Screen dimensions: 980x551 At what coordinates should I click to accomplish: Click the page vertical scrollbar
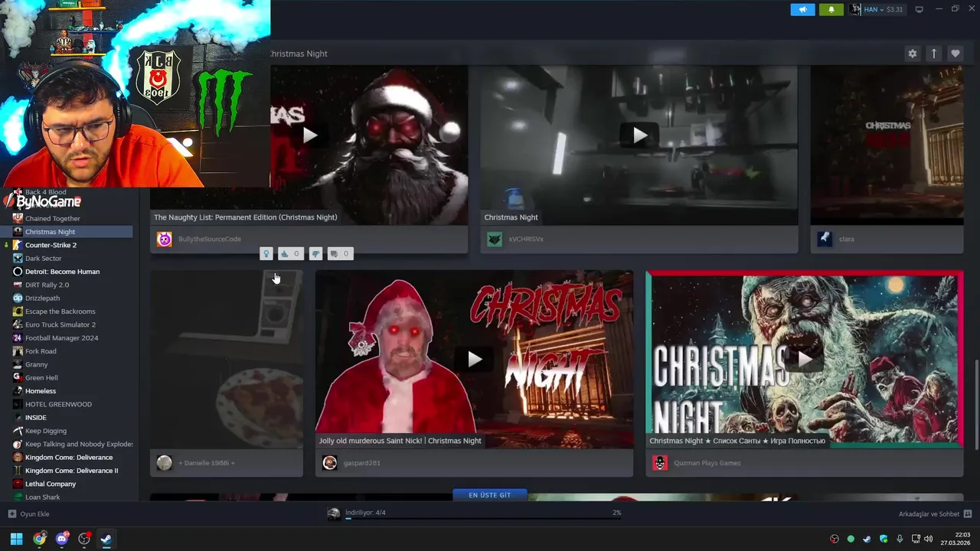point(976,406)
